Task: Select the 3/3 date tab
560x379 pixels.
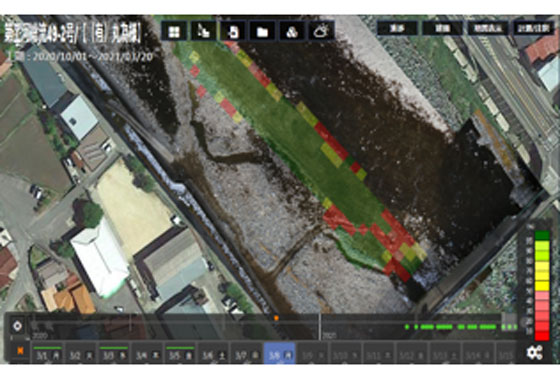Action: [x=114, y=355]
